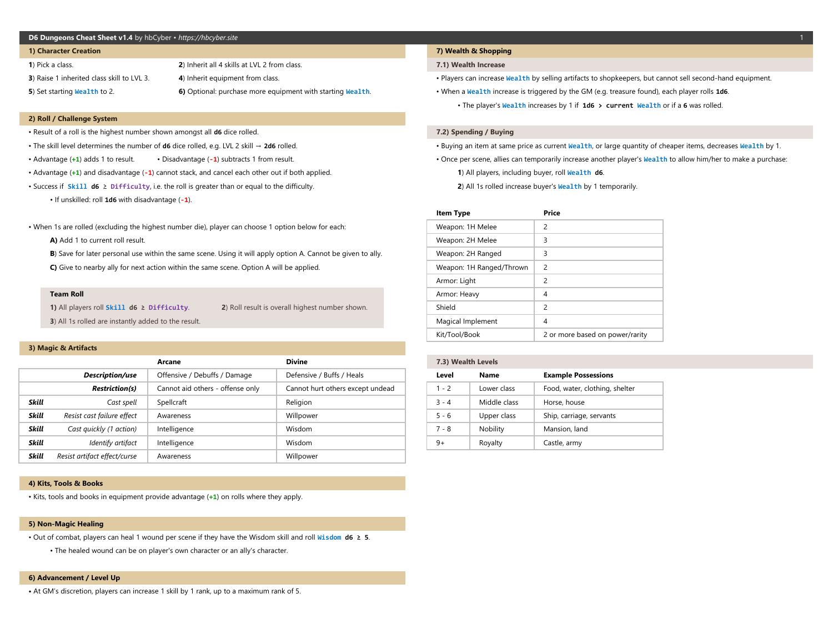
Task: Click the 'Weapon: 2H Melee' table cell
Action: coord(481,240)
